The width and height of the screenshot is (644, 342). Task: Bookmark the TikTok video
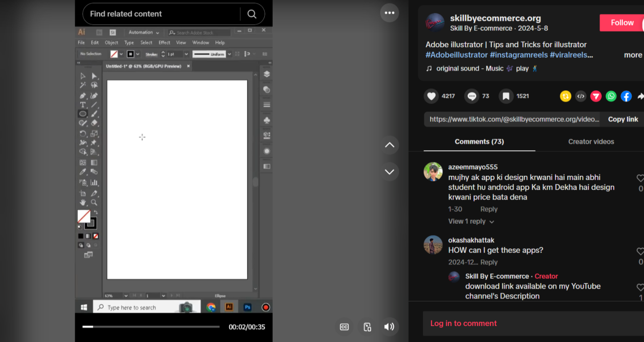coord(506,96)
